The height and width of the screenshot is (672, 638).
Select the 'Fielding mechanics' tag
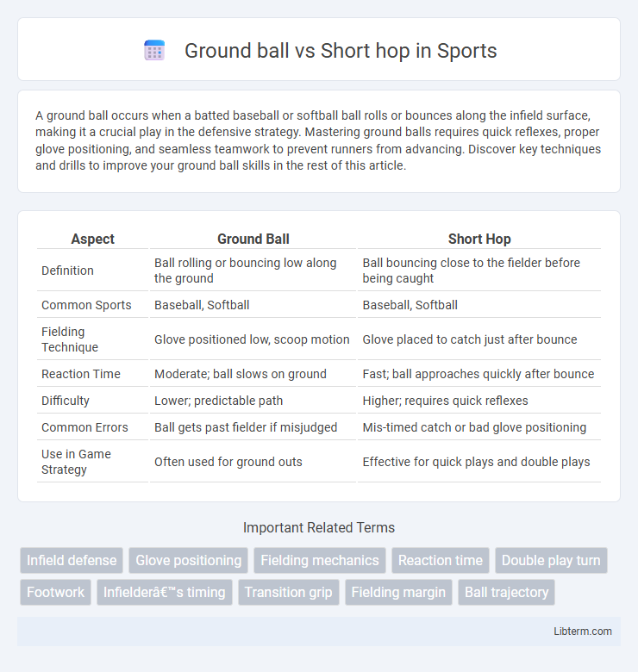(320, 560)
